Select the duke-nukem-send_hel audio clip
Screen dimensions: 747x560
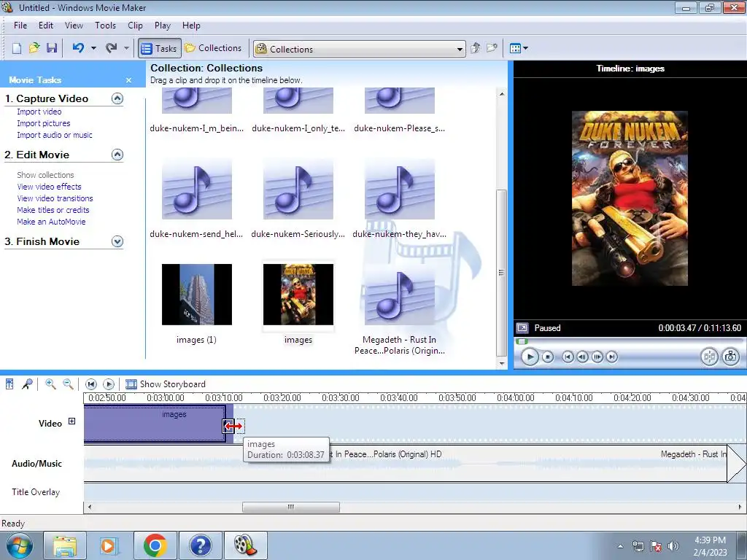[197, 189]
